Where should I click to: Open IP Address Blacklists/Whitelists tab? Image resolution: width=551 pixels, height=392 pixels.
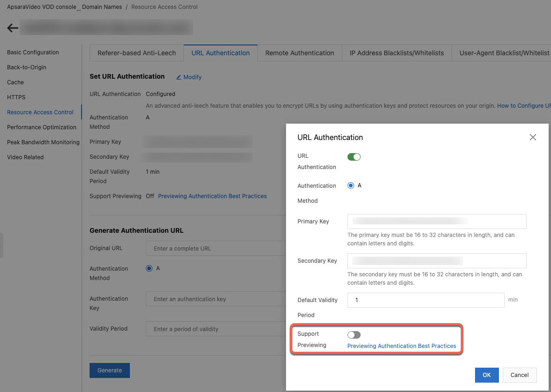click(397, 53)
